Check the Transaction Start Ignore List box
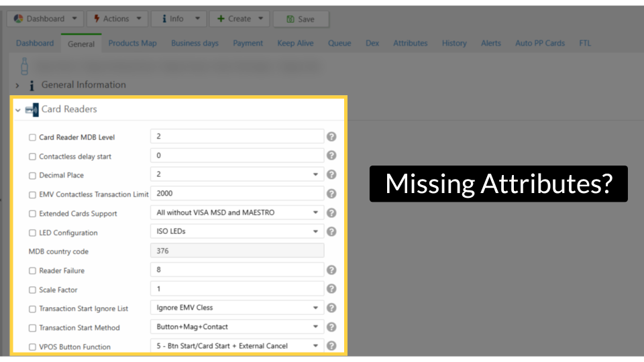The height and width of the screenshot is (362, 644). (x=32, y=309)
